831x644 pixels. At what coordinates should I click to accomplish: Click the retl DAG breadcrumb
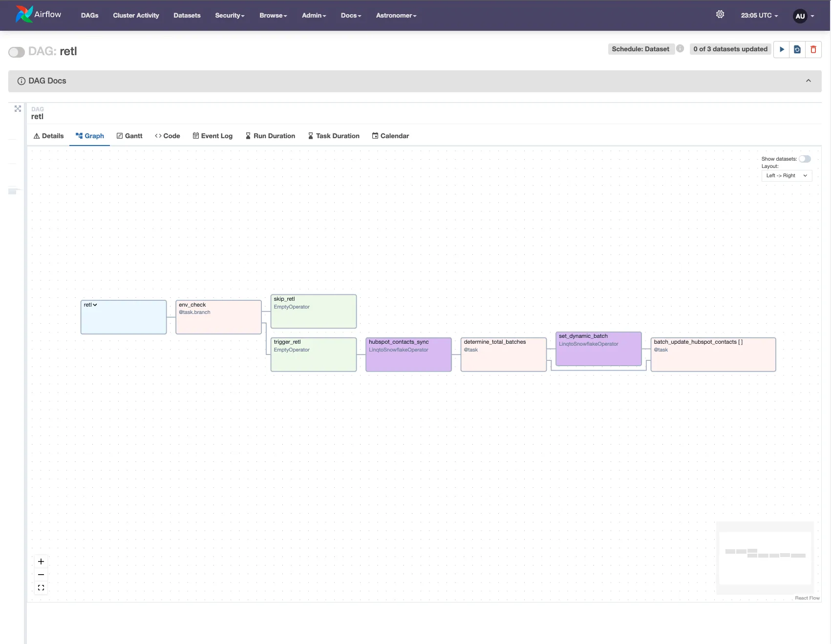tap(37, 116)
